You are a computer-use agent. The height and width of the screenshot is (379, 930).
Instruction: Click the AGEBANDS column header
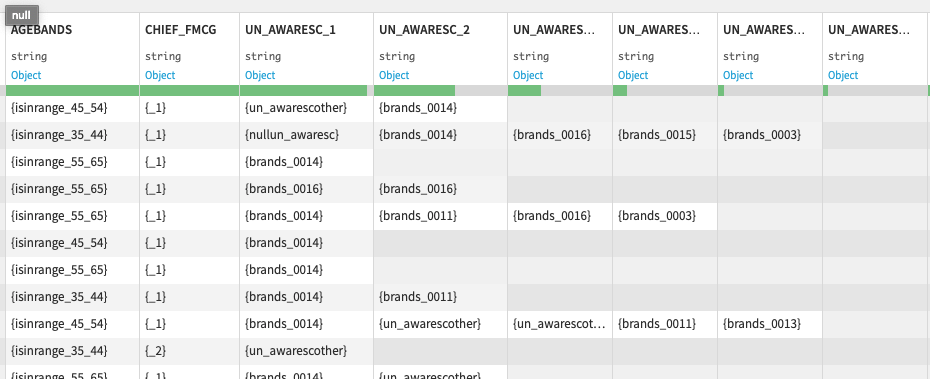(42, 30)
